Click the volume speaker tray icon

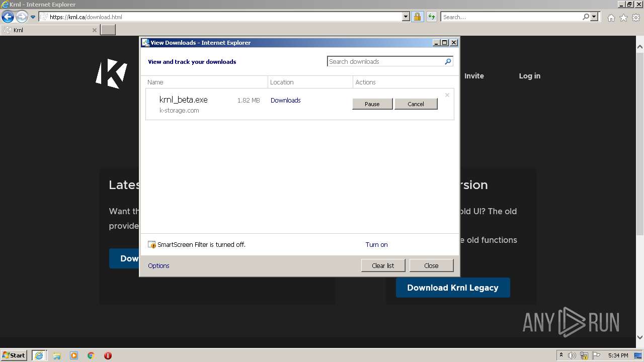[573, 355]
